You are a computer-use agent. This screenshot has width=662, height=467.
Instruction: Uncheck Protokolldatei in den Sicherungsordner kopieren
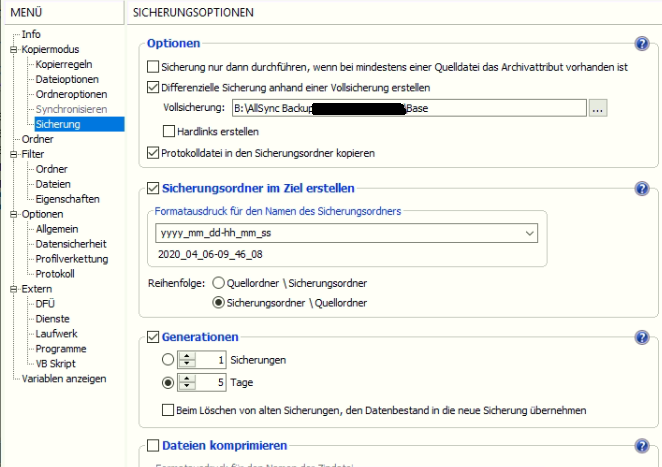point(153,153)
